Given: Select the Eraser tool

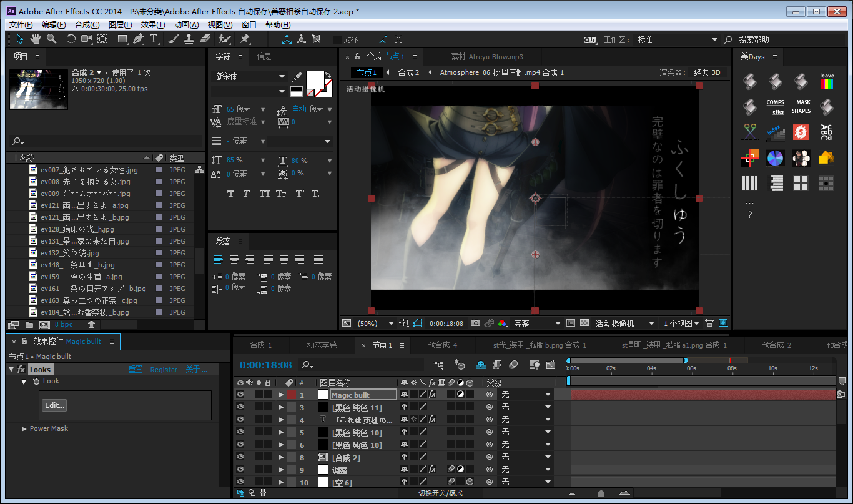Looking at the screenshot, I should click(206, 39).
